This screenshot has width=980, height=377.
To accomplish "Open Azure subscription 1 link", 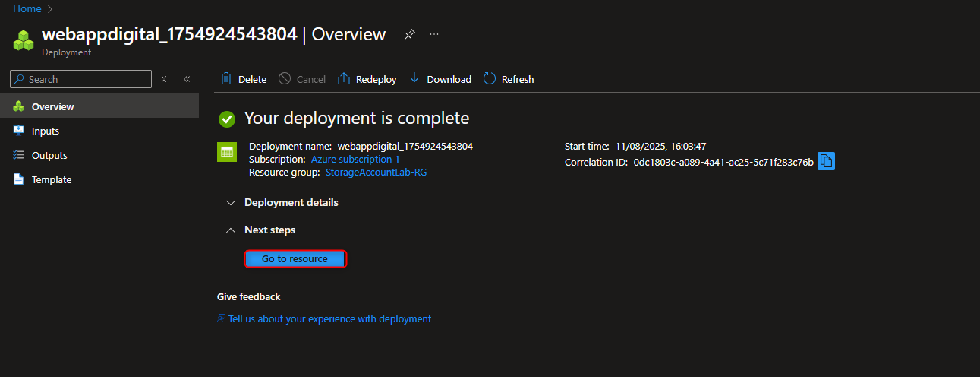I will coord(355,159).
